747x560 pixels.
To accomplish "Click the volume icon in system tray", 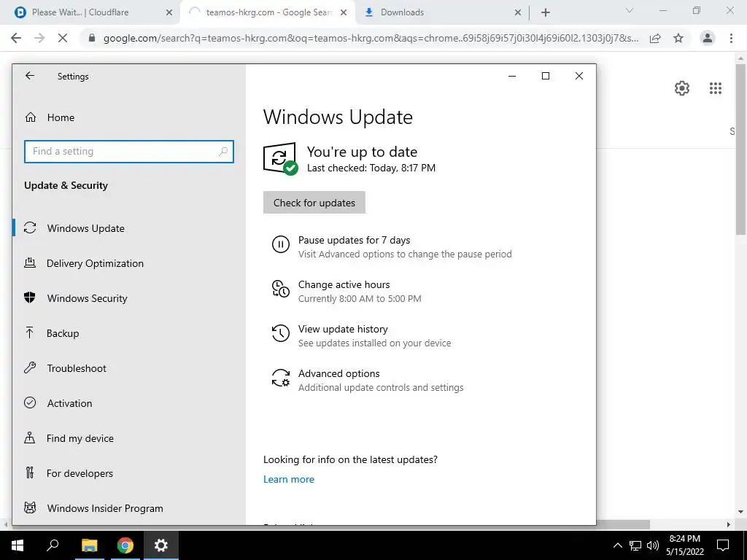I will [653, 545].
